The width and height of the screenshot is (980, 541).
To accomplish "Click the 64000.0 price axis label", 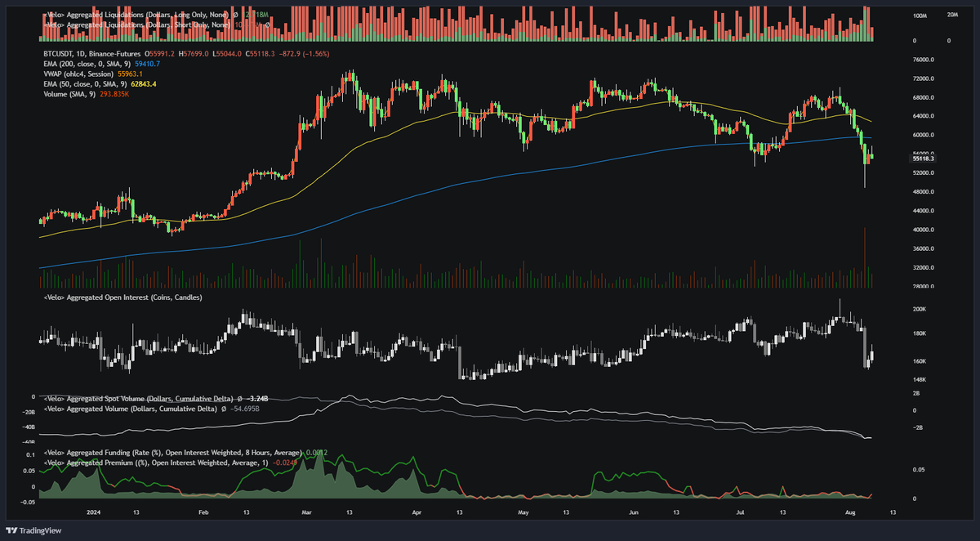I will point(924,116).
